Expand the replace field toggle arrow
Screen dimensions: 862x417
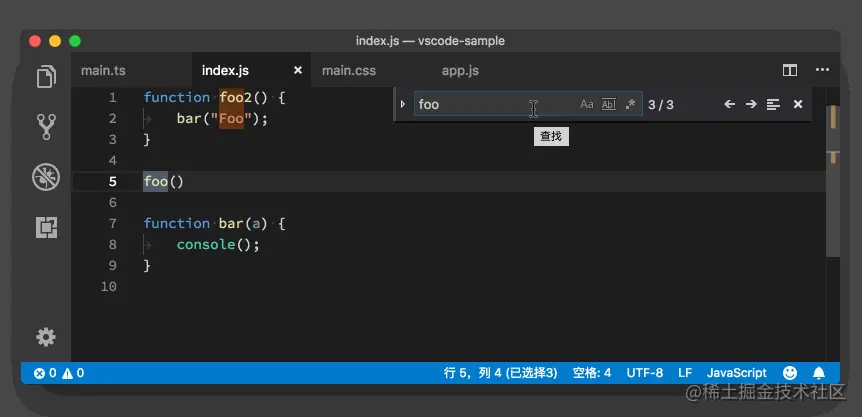[403, 104]
